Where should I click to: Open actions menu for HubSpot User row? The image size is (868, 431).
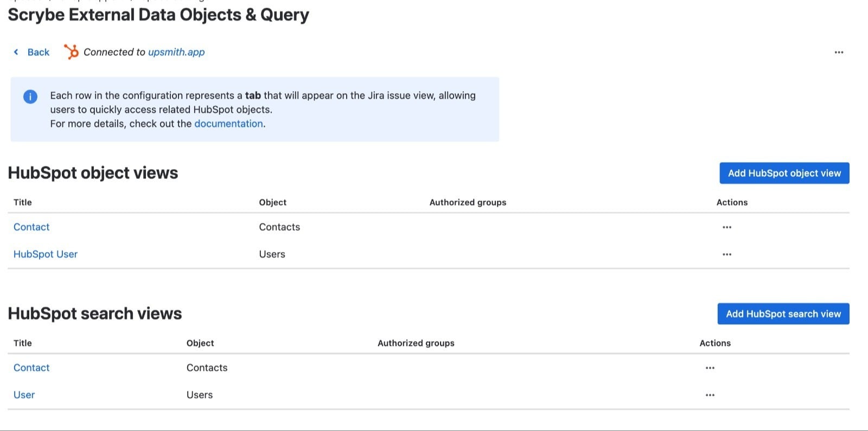(727, 254)
